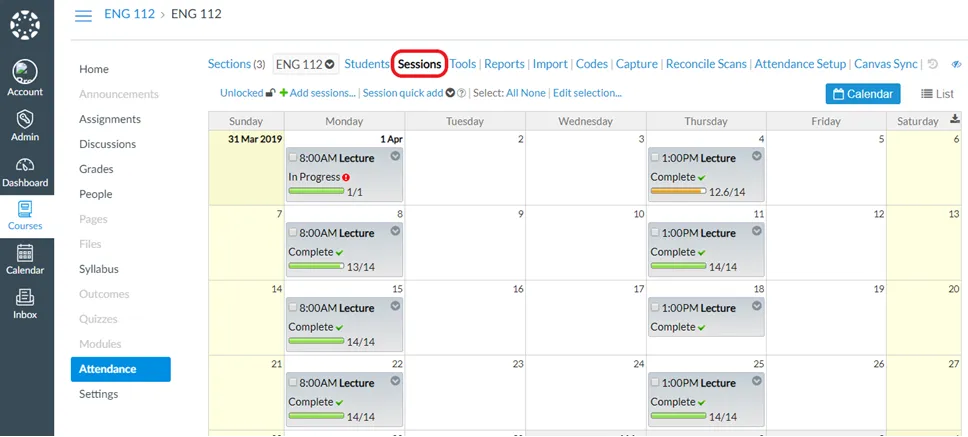Check the 4 Apr 1:00PM Lecture checkbox

655,158
